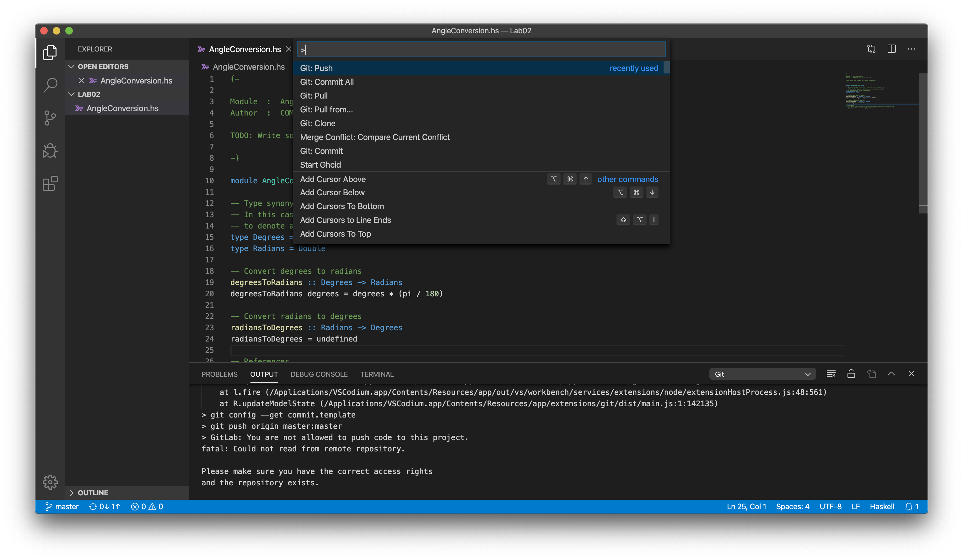Run the Git: Commit All command
Image resolution: width=963 pixels, height=560 pixels.
pyautogui.click(x=481, y=82)
